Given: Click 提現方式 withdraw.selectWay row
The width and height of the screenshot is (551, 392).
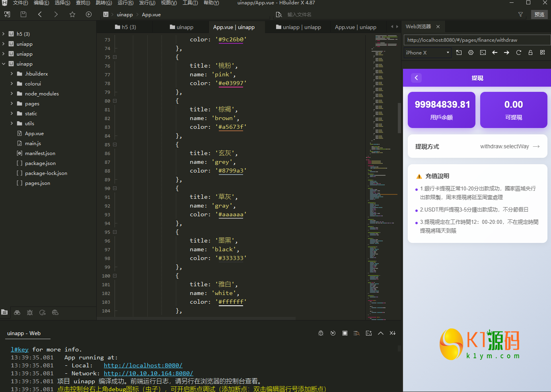Looking at the screenshot, I should (477, 146).
